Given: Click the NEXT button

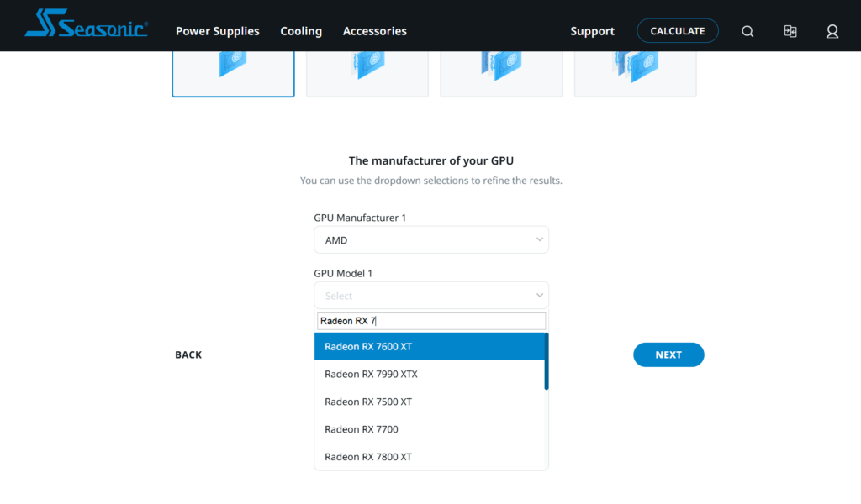Looking at the screenshot, I should tap(668, 354).
